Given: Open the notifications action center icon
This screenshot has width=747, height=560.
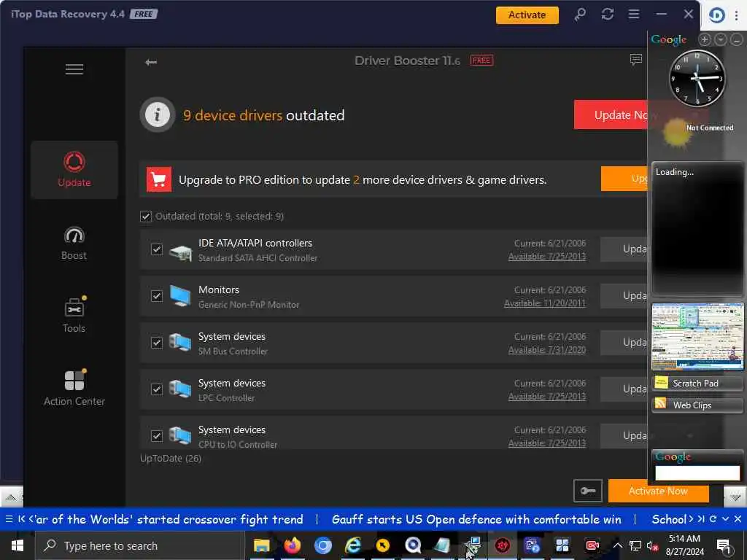Looking at the screenshot, I should tap(724, 546).
